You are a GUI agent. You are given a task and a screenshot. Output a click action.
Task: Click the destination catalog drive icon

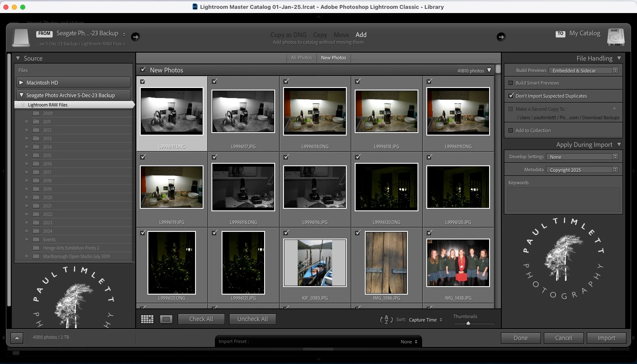(616, 37)
